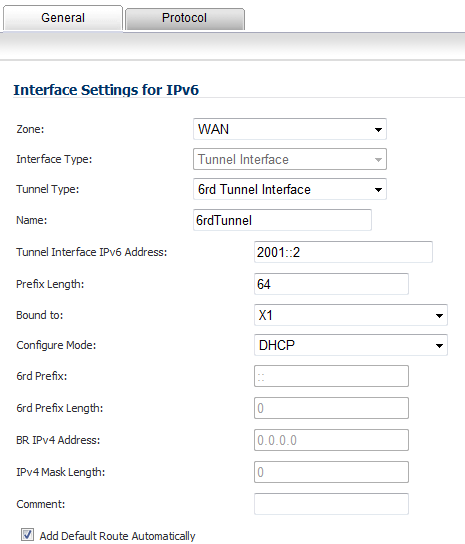Open the Configure Mode dropdown showing DHCP
Screen dimensions: 465x544
(x=351, y=345)
